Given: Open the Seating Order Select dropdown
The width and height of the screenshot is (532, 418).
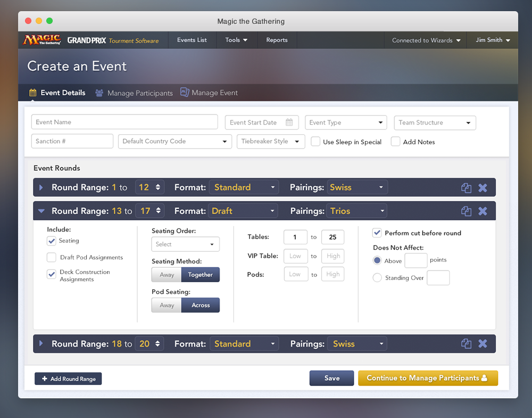Looking at the screenshot, I should [185, 244].
